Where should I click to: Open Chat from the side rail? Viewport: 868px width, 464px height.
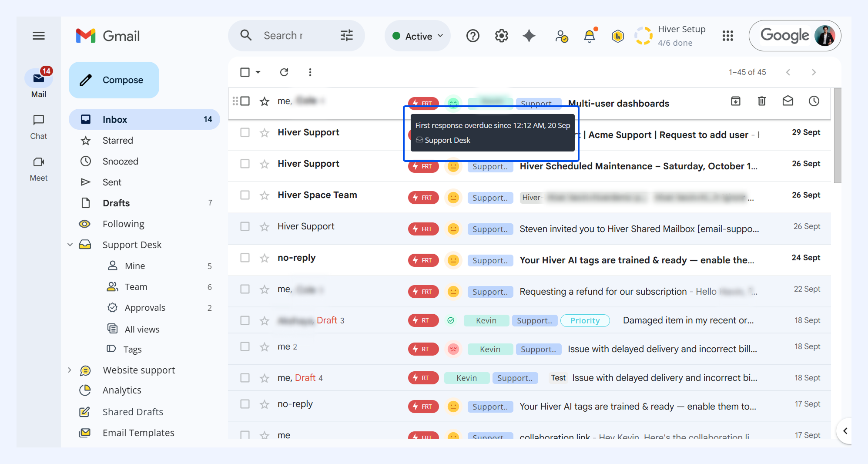coord(39,127)
